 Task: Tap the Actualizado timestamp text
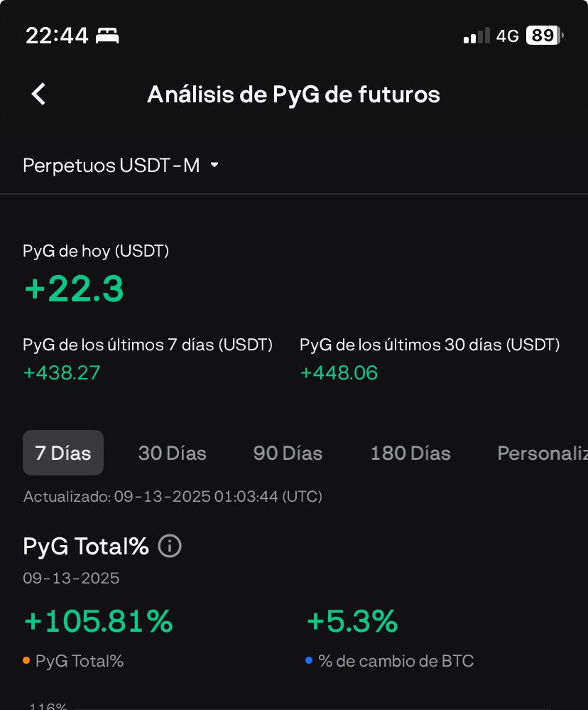click(173, 496)
